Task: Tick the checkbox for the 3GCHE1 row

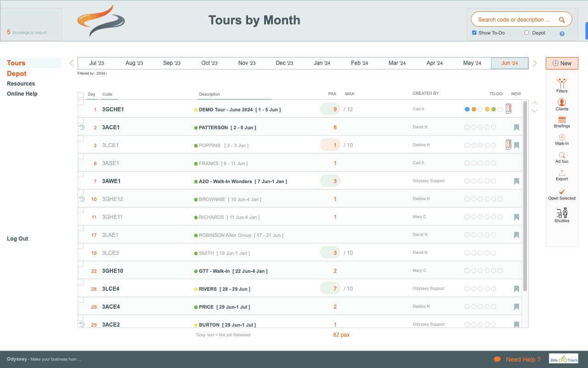Action: tap(81, 103)
